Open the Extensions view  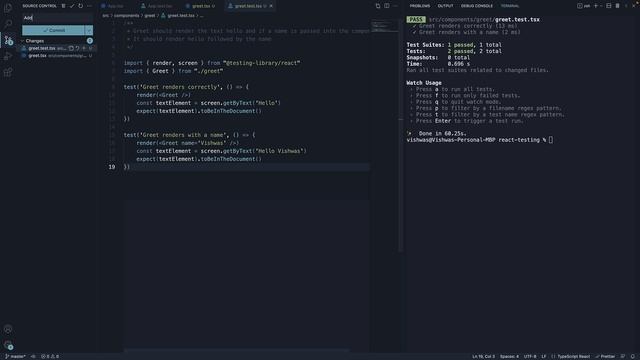point(8,73)
